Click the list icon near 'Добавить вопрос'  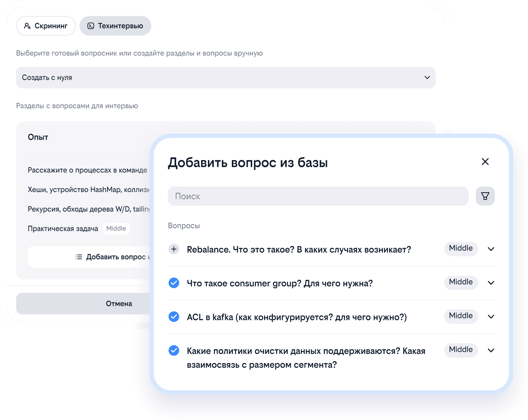[79, 257]
